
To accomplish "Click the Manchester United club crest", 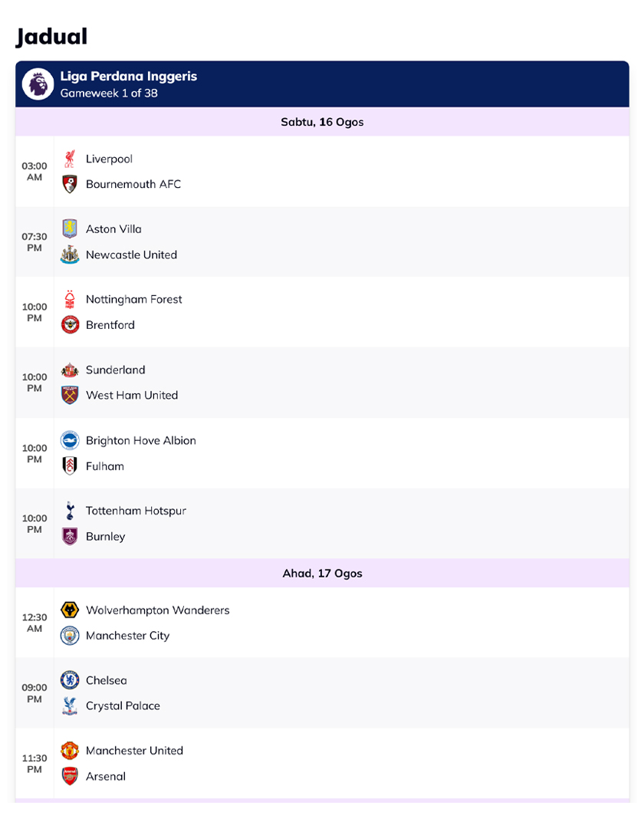I will [70, 751].
